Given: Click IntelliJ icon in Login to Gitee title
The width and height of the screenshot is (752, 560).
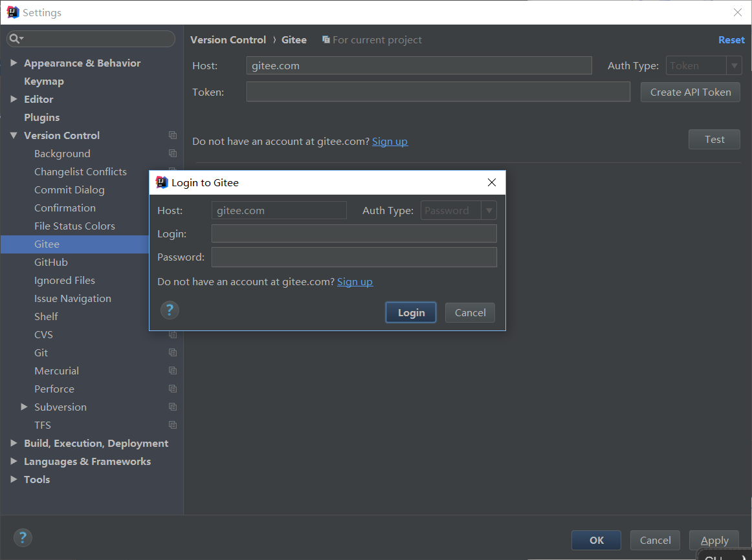Looking at the screenshot, I should click(x=162, y=182).
